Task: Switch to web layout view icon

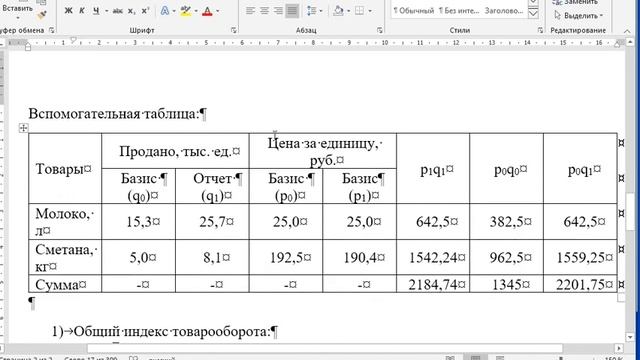Action: [x=500, y=358]
